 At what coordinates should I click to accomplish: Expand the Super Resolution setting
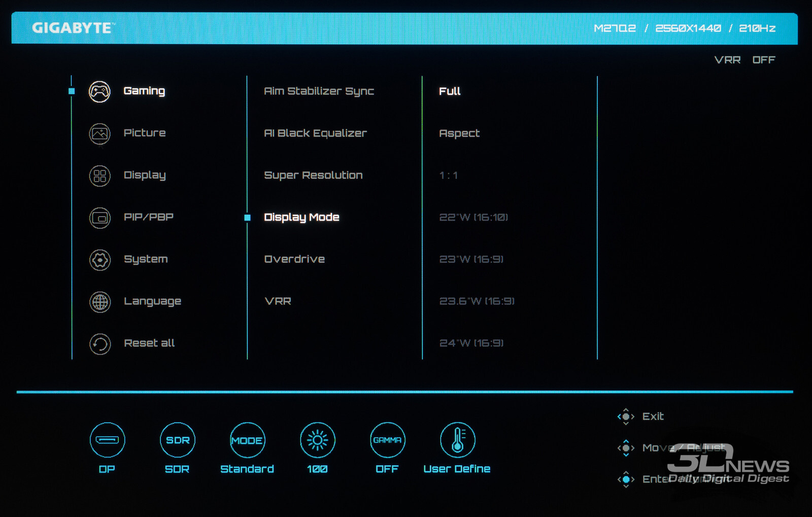[313, 176]
